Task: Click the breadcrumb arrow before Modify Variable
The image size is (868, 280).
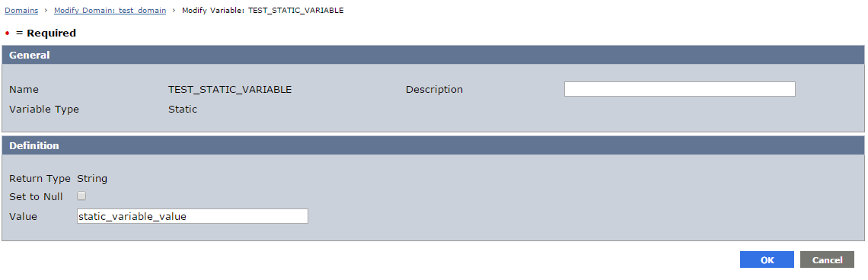Action: click(x=174, y=11)
